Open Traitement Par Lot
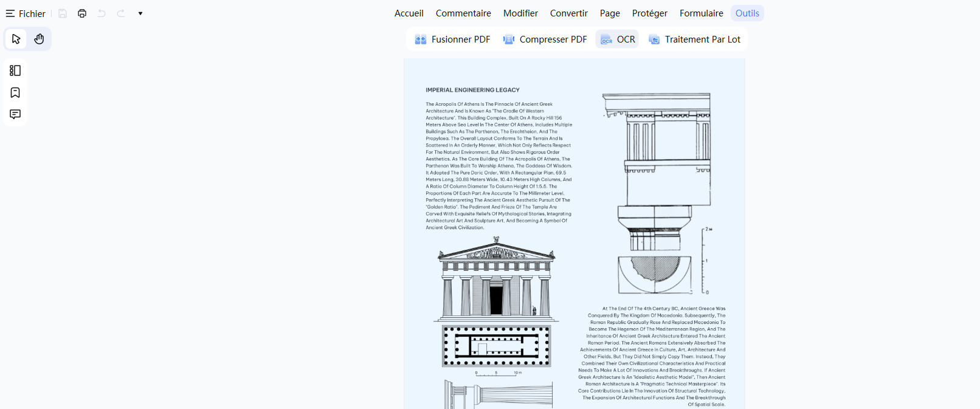Screen dimensions: 980x409 pyautogui.click(x=694, y=40)
